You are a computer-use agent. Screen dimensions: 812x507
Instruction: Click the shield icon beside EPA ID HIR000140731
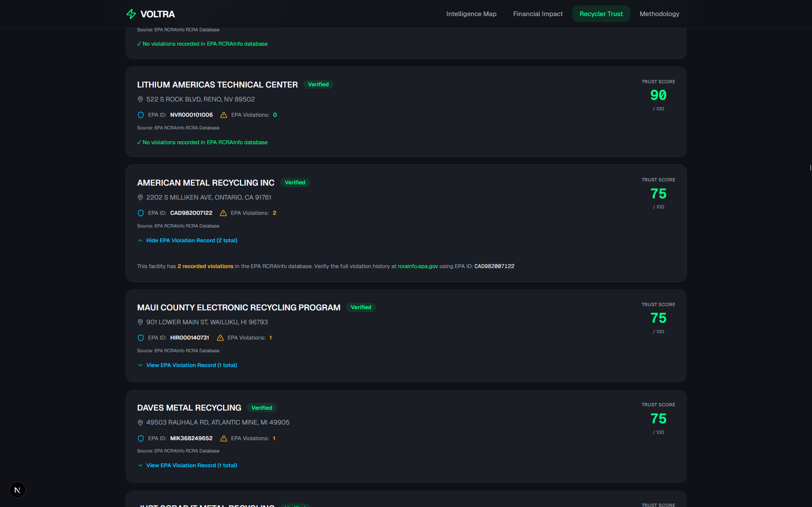coord(141,338)
